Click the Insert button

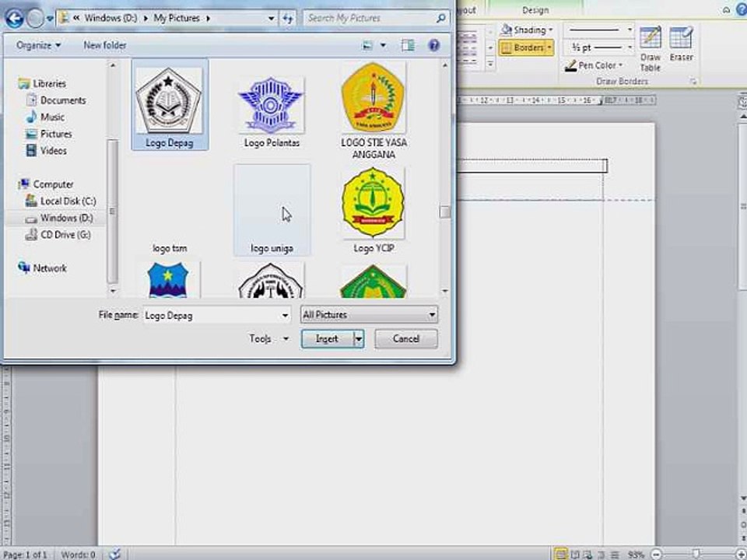point(328,338)
